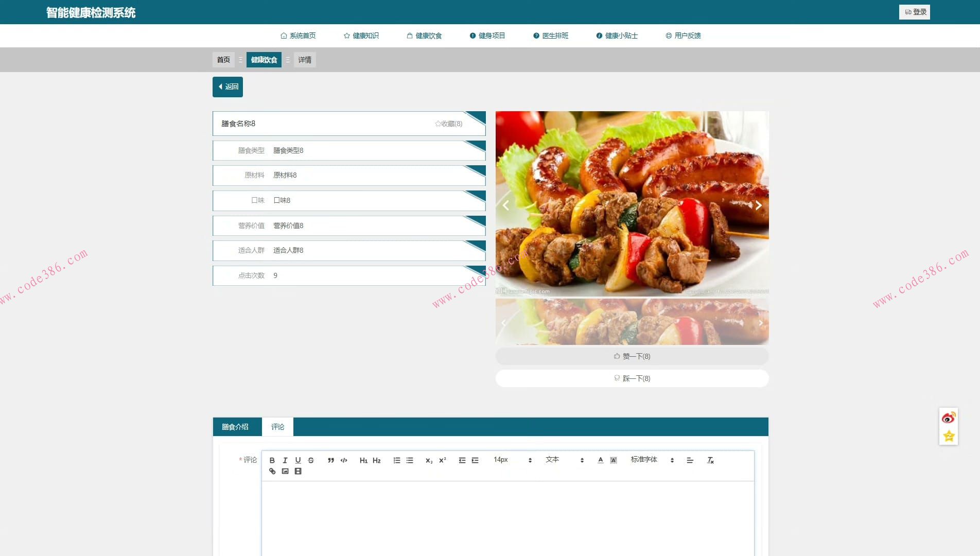Open the 健康知识 nav item
Viewport: 980px width, 556px height.
click(361, 36)
